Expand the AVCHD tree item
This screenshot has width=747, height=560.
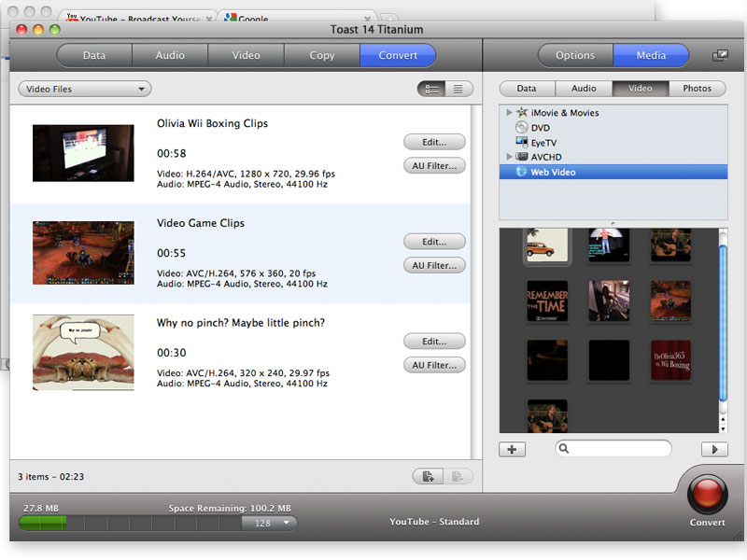[x=510, y=157]
